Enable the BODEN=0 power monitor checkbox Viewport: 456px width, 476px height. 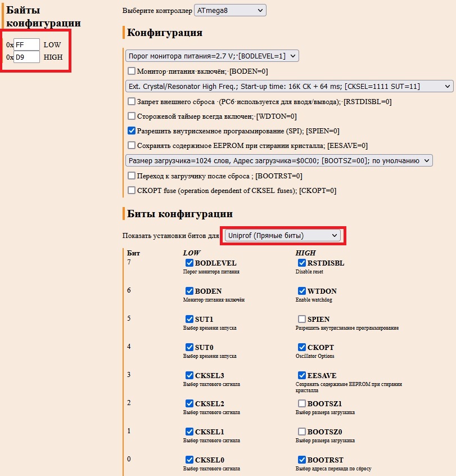pyautogui.click(x=132, y=71)
